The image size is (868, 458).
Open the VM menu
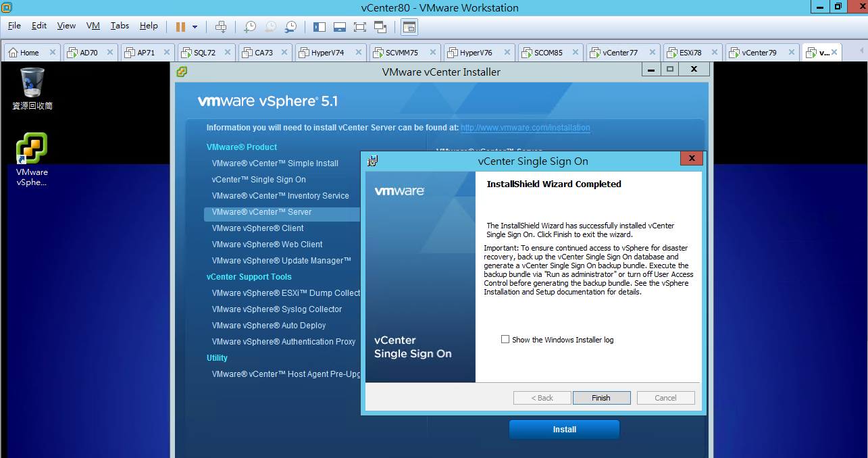pos(93,26)
